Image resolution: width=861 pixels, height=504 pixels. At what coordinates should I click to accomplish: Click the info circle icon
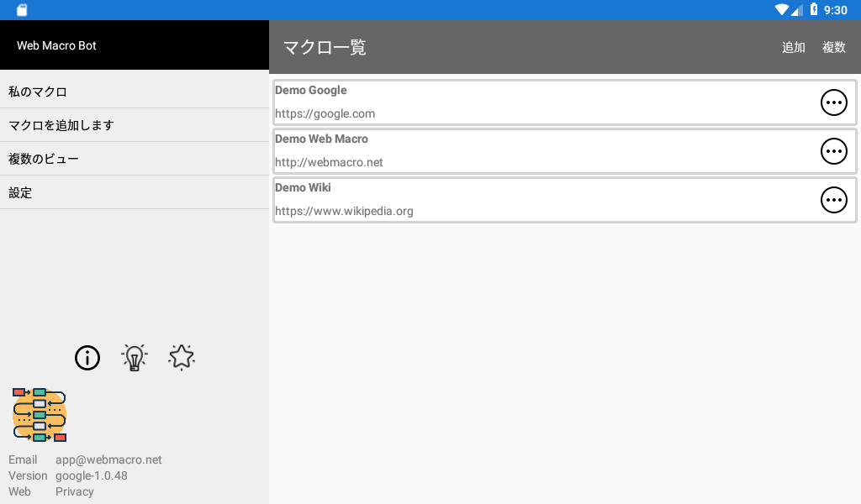click(x=87, y=358)
